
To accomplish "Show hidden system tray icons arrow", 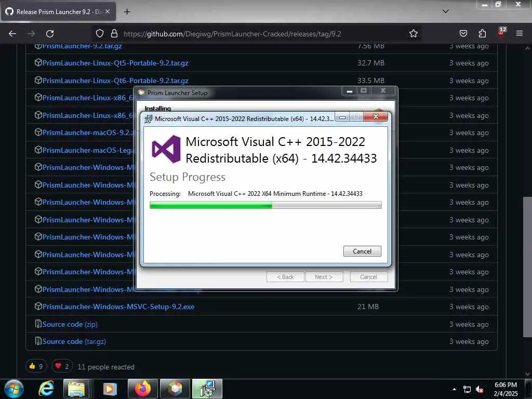I will pos(454,389).
